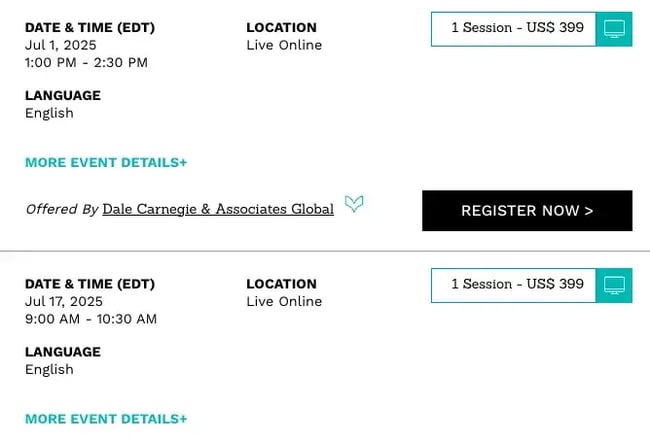Click the Location heading of the Jul 17 event
Screen dimensions: 650x440
pyautogui.click(x=281, y=284)
